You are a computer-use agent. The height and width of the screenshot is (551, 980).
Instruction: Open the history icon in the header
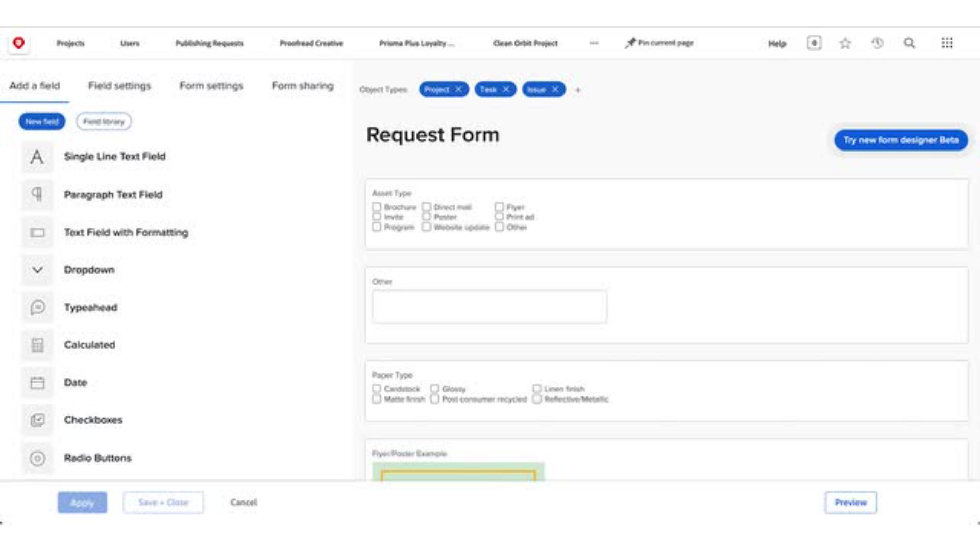pyautogui.click(x=877, y=43)
